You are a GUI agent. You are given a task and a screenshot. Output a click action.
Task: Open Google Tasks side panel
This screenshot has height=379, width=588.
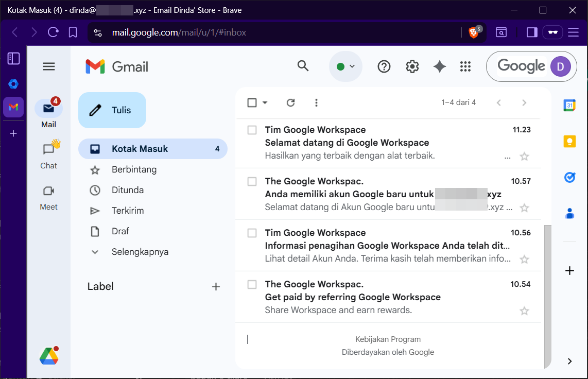pyautogui.click(x=569, y=177)
